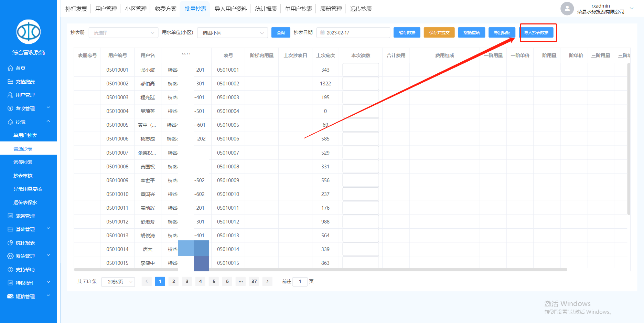Click the orange 保存并提交 button
The height and width of the screenshot is (323, 644).
pos(439,33)
